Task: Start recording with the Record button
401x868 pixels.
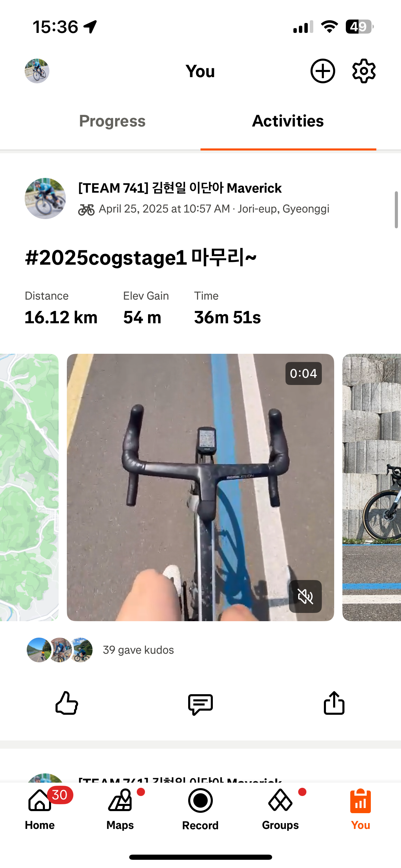Action: click(x=200, y=809)
